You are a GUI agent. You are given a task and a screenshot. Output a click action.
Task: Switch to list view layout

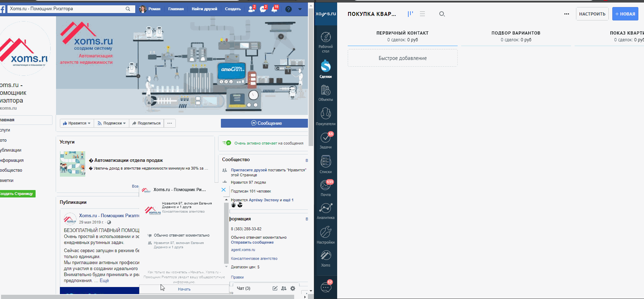(422, 14)
